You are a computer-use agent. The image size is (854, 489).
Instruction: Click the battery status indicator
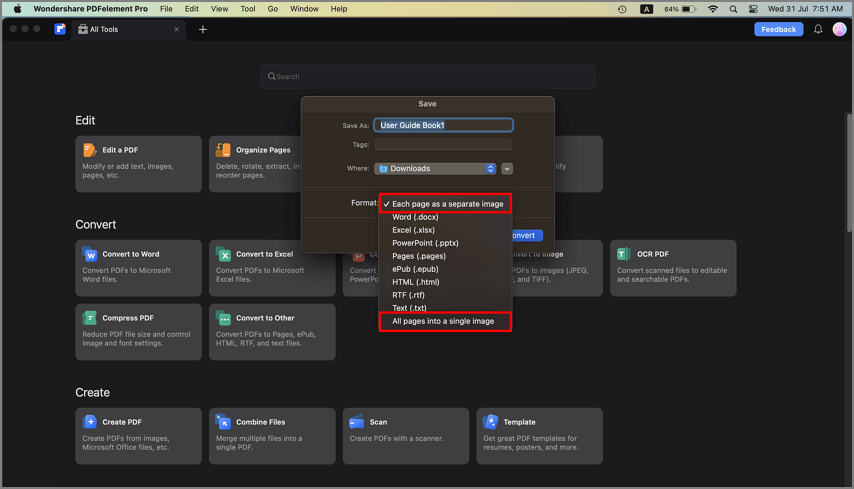tap(680, 9)
